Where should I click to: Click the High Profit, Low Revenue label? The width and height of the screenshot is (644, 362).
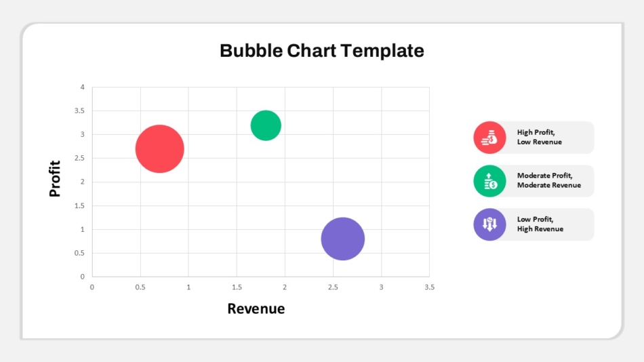click(x=540, y=137)
